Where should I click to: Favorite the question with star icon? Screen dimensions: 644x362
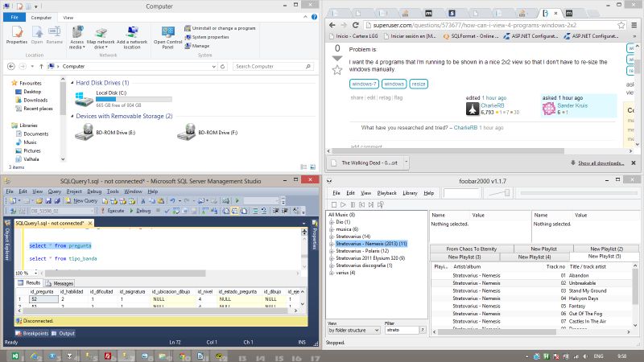click(337, 70)
